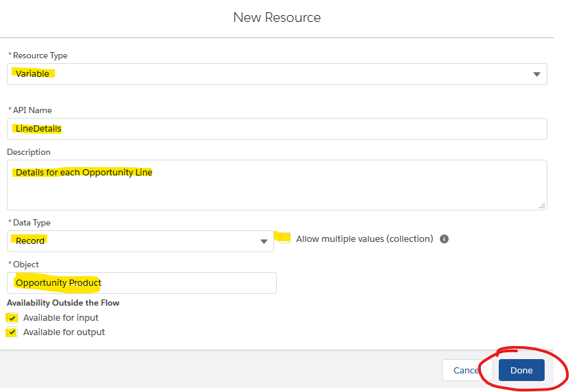Expand the Resource Type dropdown arrow
Image resolution: width=570 pixels, height=392 pixels.
(x=536, y=74)
